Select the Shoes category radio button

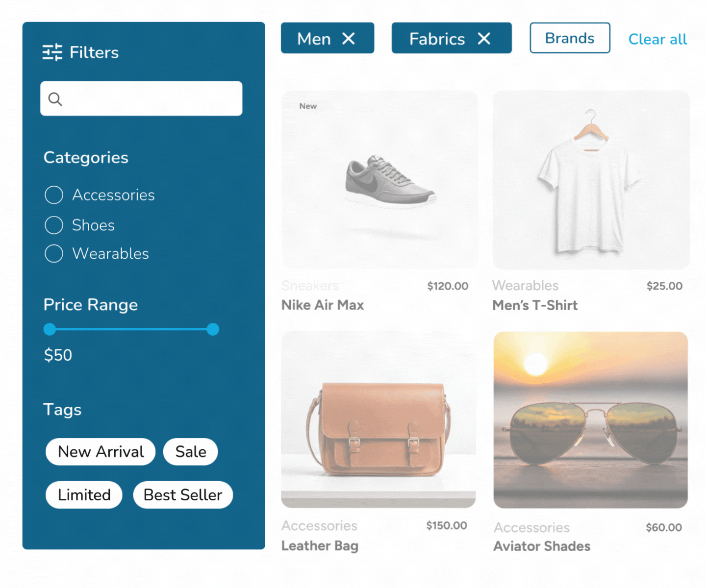(x=54, y=225)
